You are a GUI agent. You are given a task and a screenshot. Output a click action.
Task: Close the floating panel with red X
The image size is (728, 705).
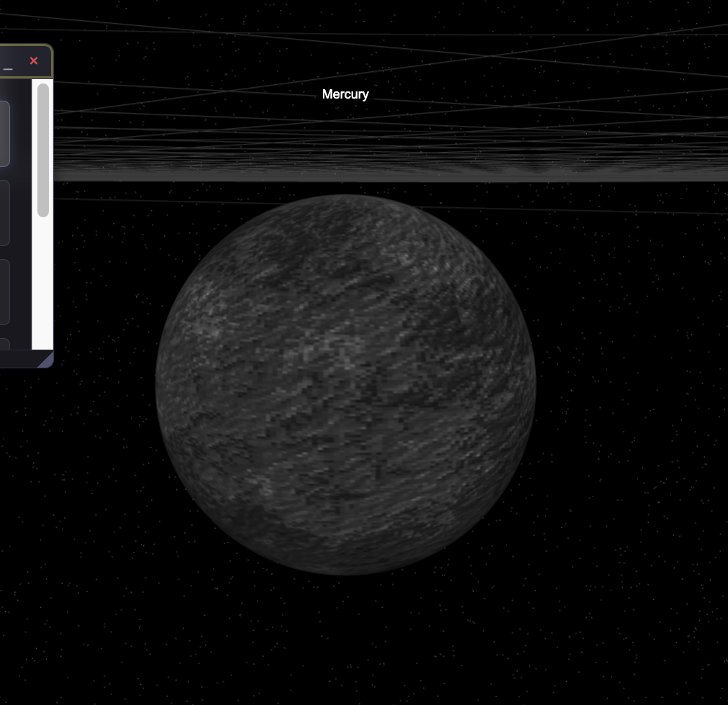pyautogui.click(x=33, y=61)
